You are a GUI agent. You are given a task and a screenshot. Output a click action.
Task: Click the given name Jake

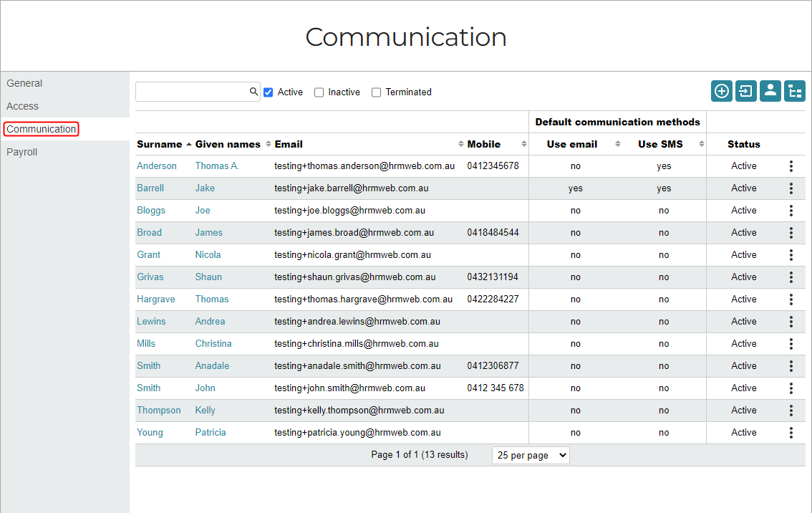click(205, 188)
